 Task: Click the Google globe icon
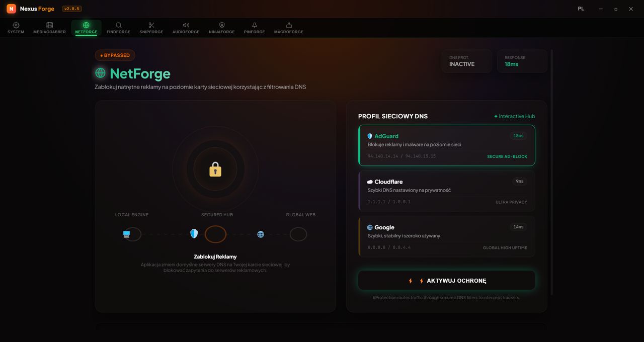370,227
